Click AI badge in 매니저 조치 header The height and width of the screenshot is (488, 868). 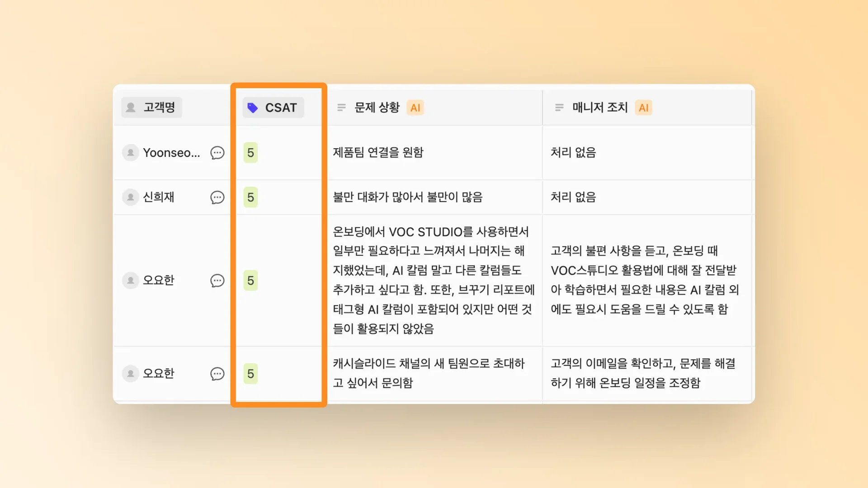643,108
